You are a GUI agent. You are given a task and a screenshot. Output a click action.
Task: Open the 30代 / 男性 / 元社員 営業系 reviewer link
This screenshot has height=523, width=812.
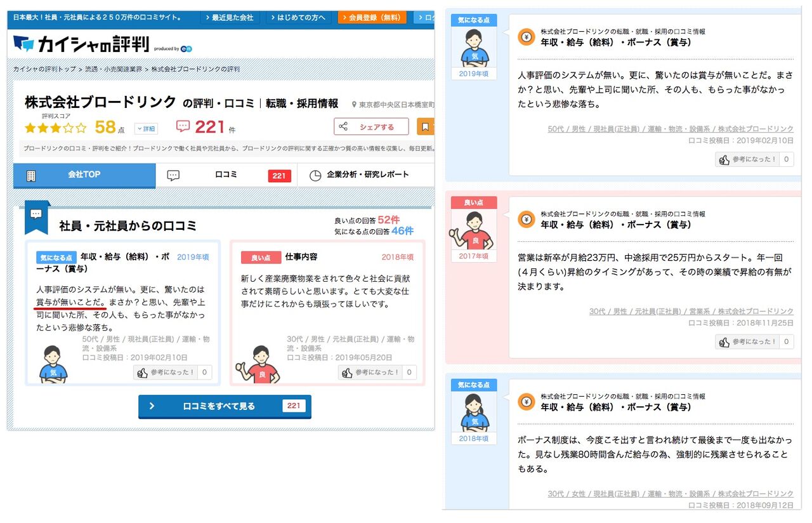pos(691,312)
